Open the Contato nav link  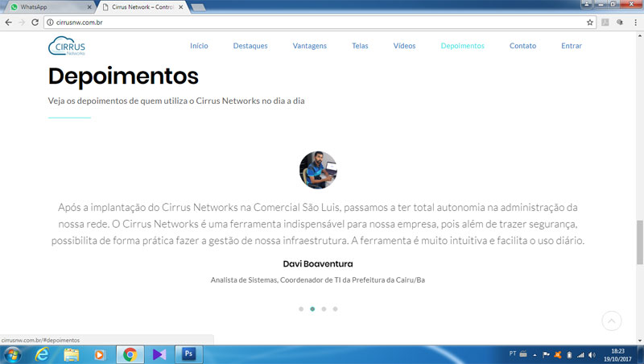pos(522,46)
